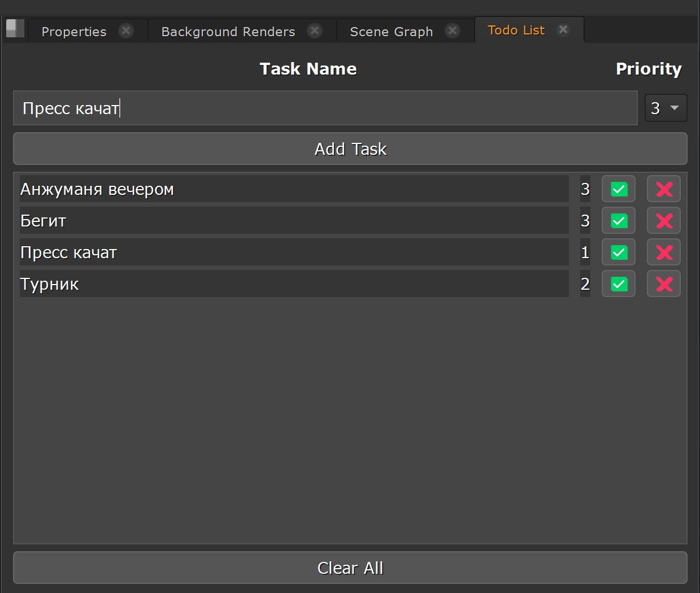Delete the Анжуманя вечером task with red X
This screenshot has height=593, width=700.
click(x=664, y=189)
